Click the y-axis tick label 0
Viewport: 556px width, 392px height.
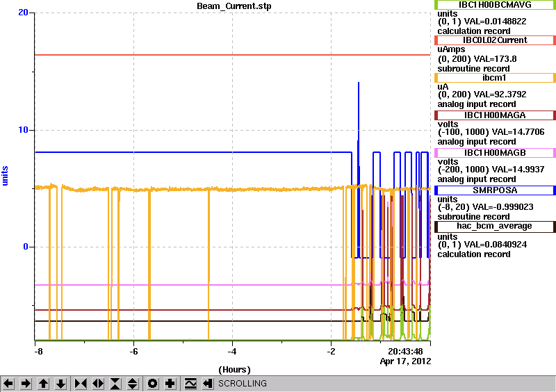tap(26, 247)
